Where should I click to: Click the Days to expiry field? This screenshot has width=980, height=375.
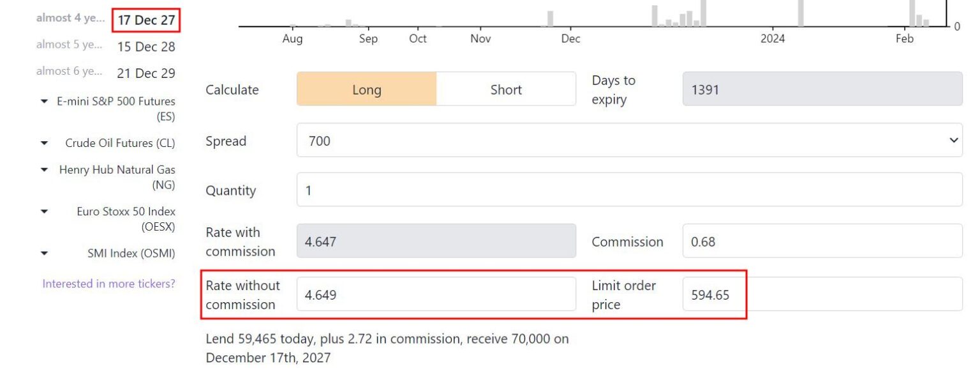pyautogui.click(x=822, y=89)
